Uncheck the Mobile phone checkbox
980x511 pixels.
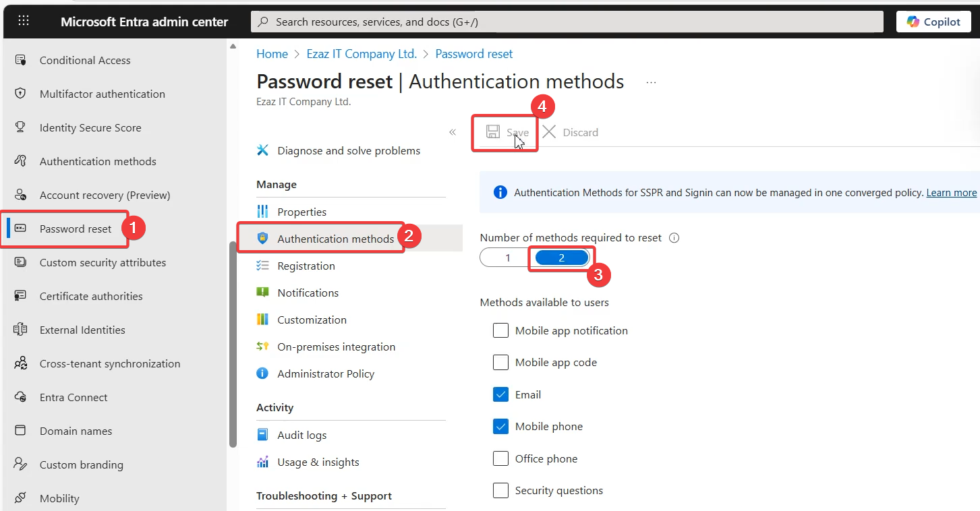(500, 426)
